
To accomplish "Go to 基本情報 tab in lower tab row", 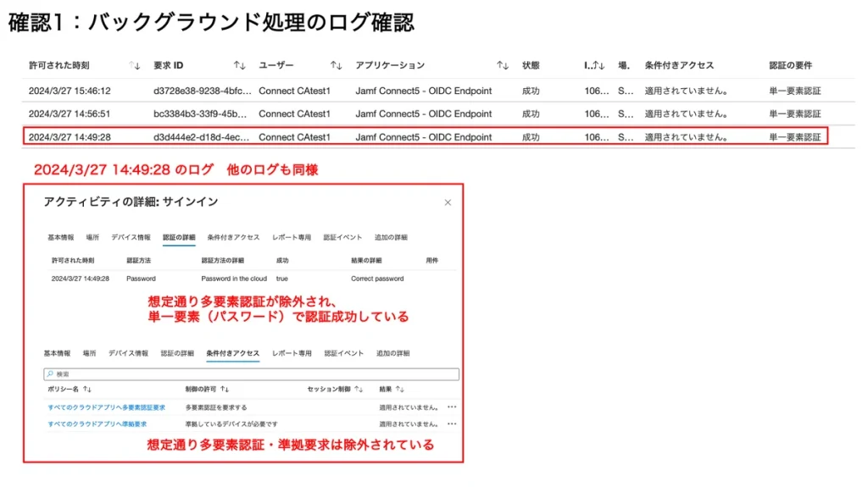I will (x=57, y=353).
